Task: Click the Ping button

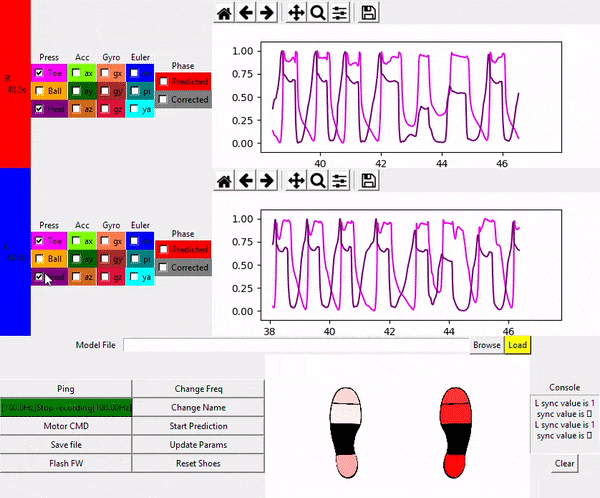Action: [66, 389]
